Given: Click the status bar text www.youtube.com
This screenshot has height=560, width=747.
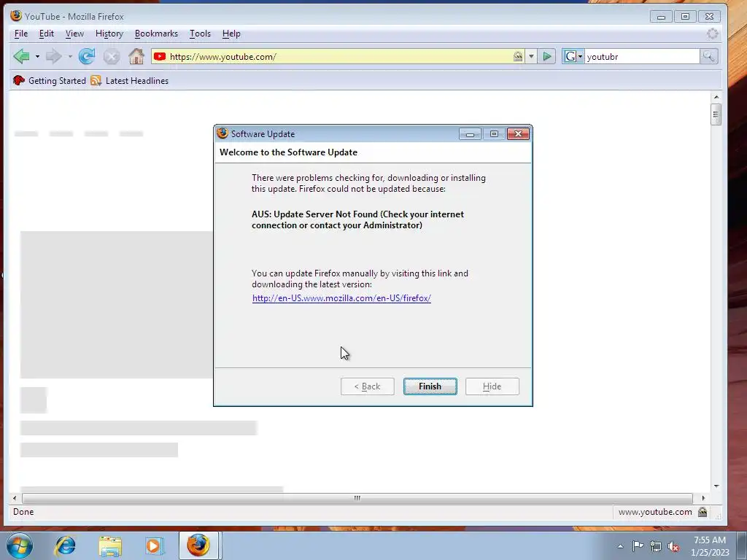Looking at the screenshot, I should pos(655,512).
